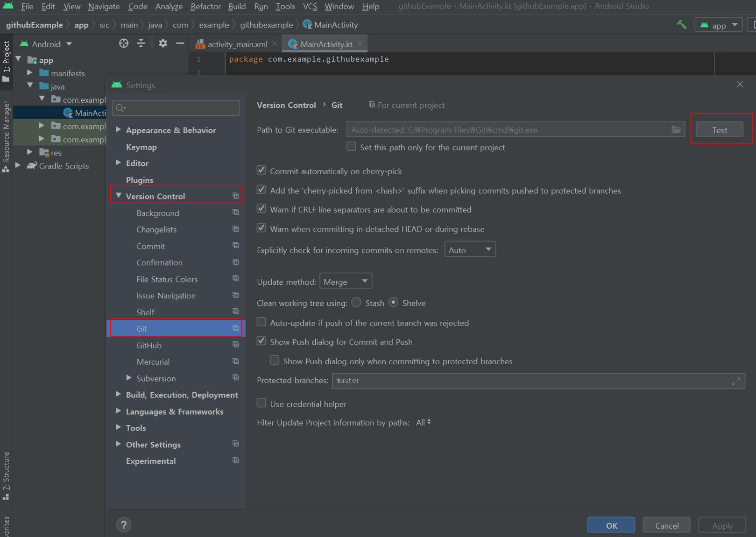This screenshot has width=756, height=537.
Task: Open Android project view dropdown
Action: tap(46, 44)
